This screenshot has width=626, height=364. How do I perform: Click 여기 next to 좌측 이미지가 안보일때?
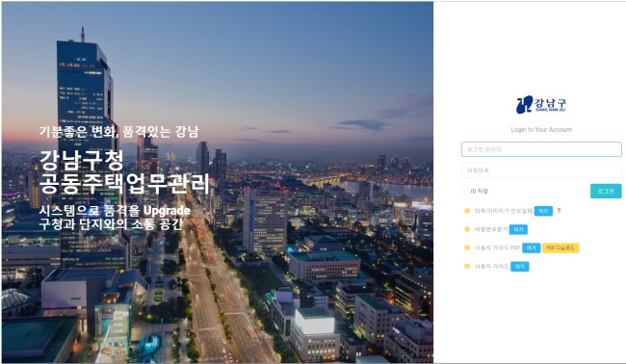pyautogui.click(x=543, y=211)
